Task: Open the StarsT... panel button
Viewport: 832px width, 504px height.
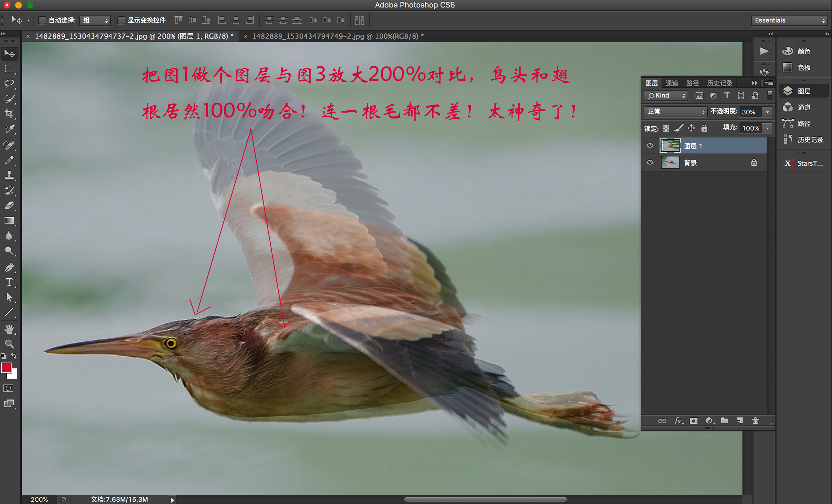Action: point(804,163)
